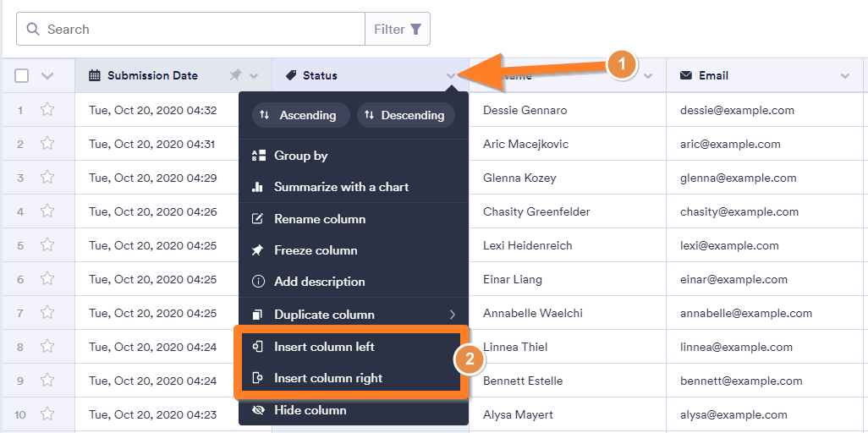Star the row 5 submission
Viewport: 868px width, 433px height.
pyautogui.click(x=47, y=245)
